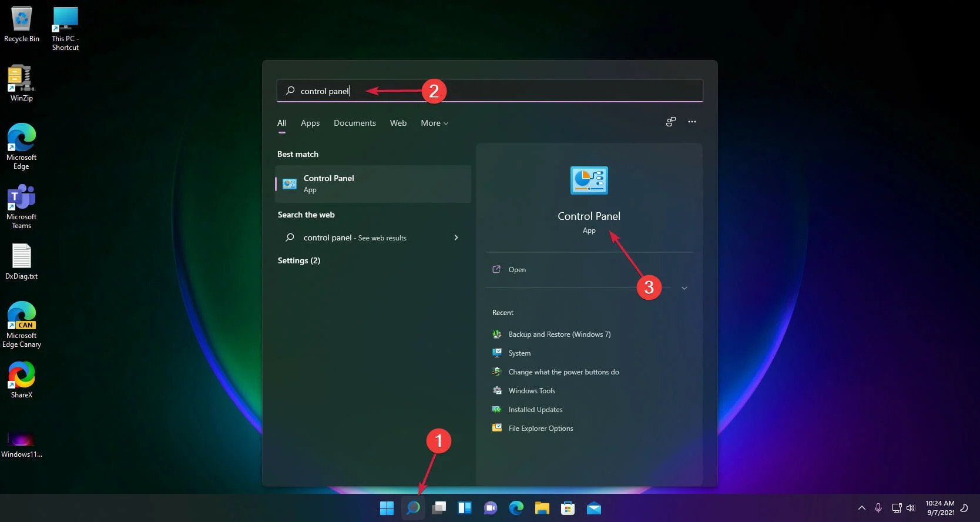The width and height of the screenshot is (980, 522).
Task: Open the Widgets taskbar icon
Action: [x=465, y=508]
